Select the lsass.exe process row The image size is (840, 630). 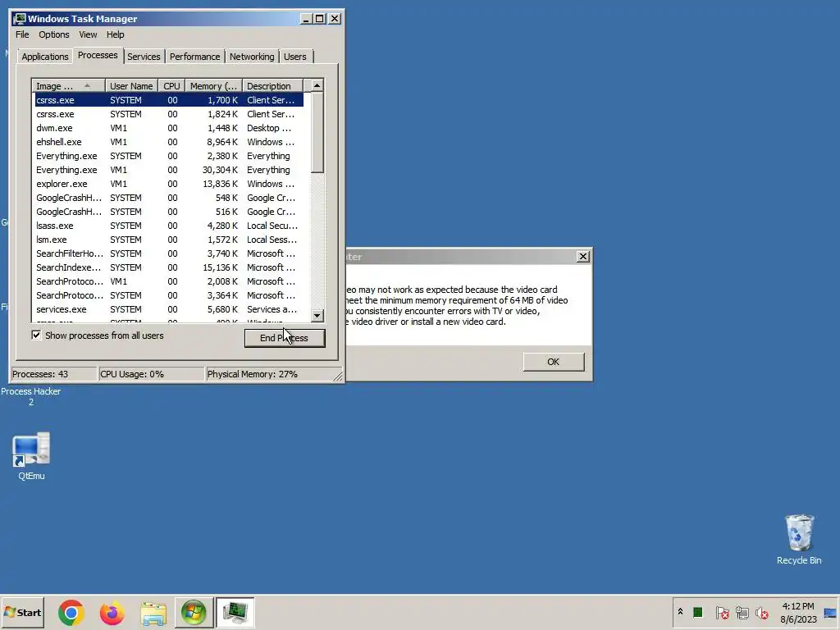tap(169, 226)
